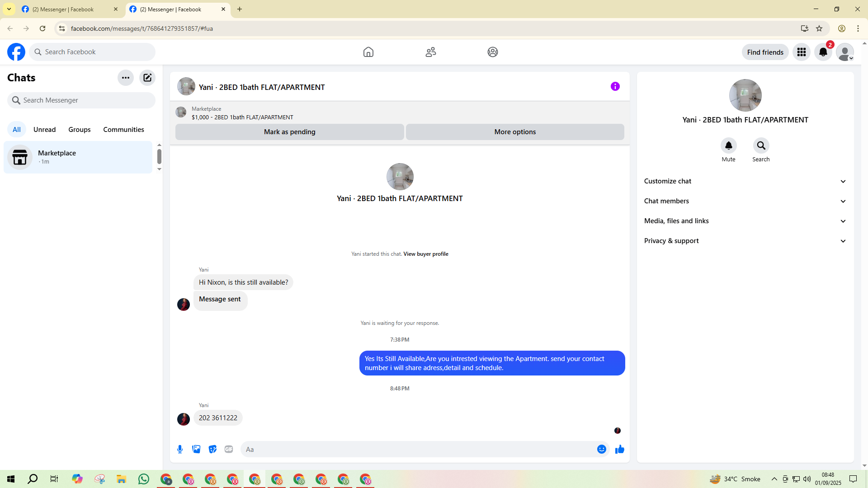Open View buyer profile link
The image size is (868, 488).
pos(426,254)
